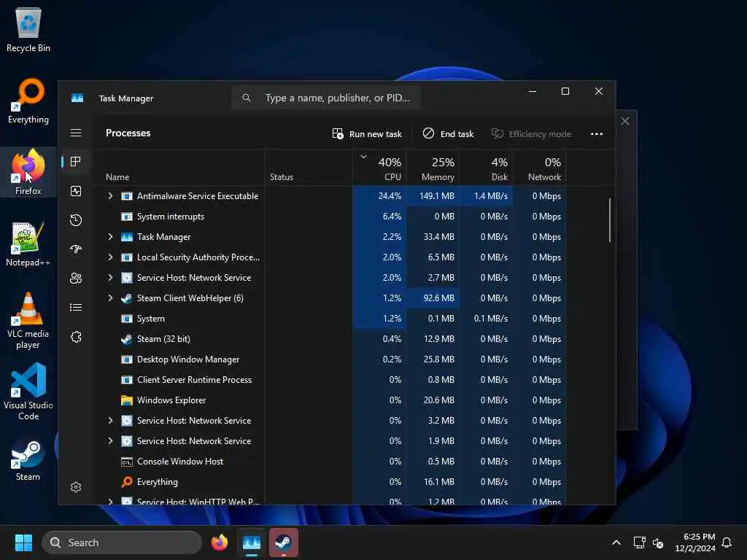Expand the Steam Client WebHelper (6) group
Viewport: 747px width, 560px height.
[x=111, y=298]
